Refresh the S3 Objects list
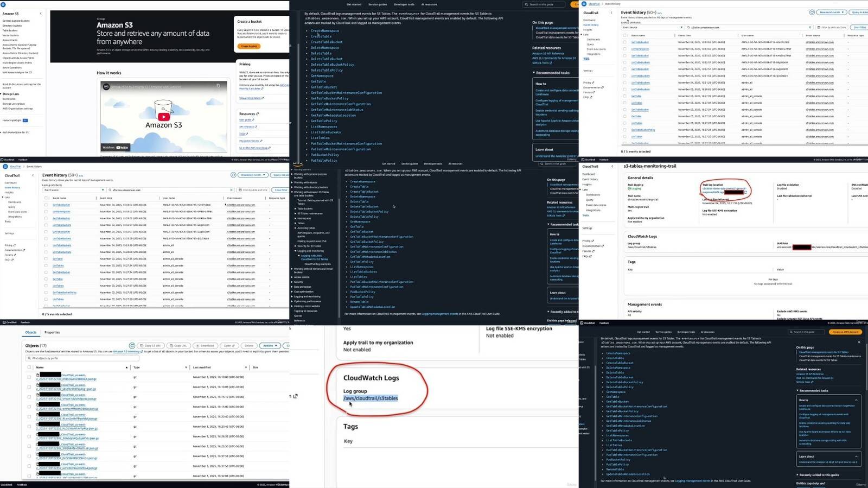 click(132, 345)
